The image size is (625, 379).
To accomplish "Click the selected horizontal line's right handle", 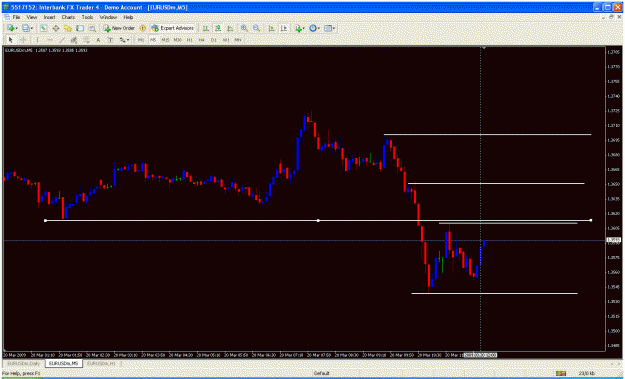I will click(591, 220).
